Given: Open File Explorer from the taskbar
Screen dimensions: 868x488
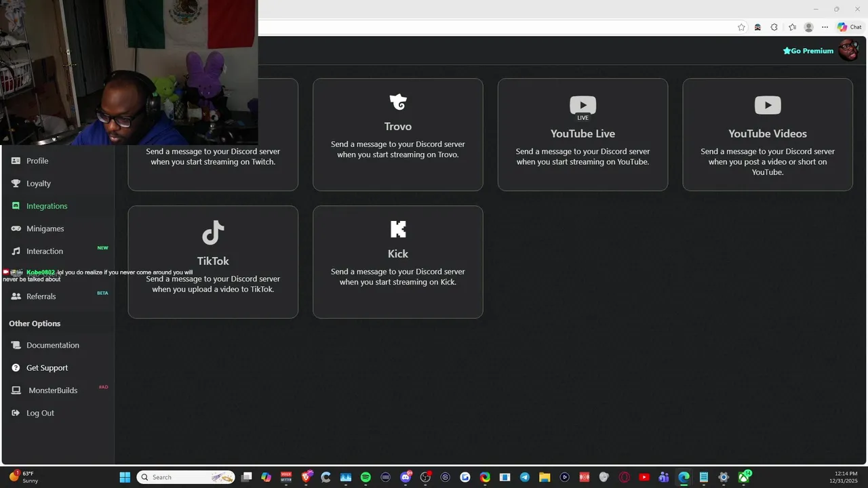Looking at the screenshot, I should click(545, 477).
